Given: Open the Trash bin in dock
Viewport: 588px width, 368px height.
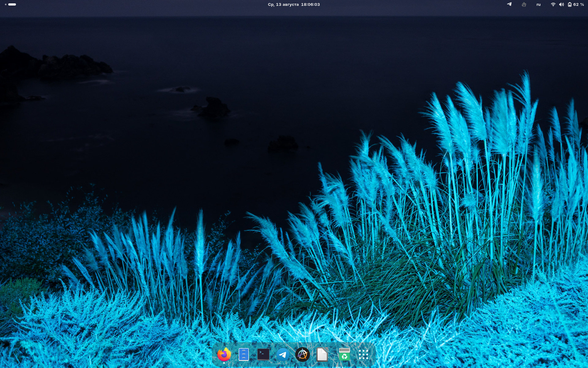Looking at the screenshot, I should (344, 355).
